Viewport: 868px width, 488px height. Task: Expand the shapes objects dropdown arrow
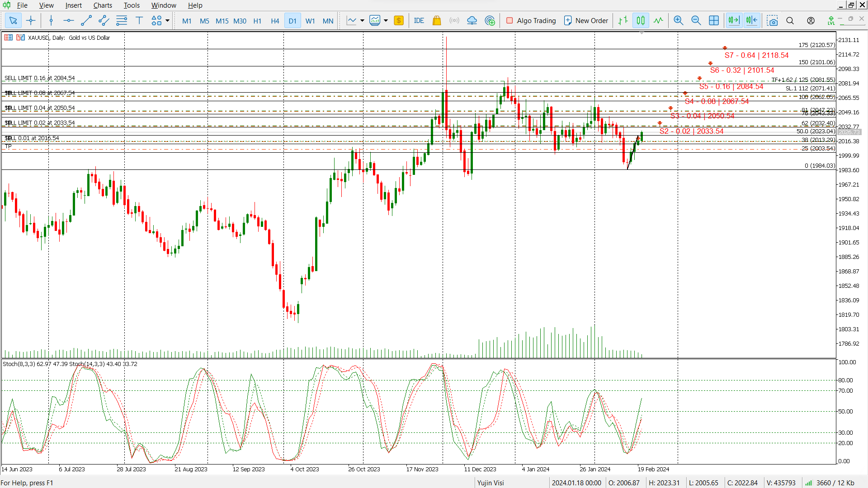(167, 20)
